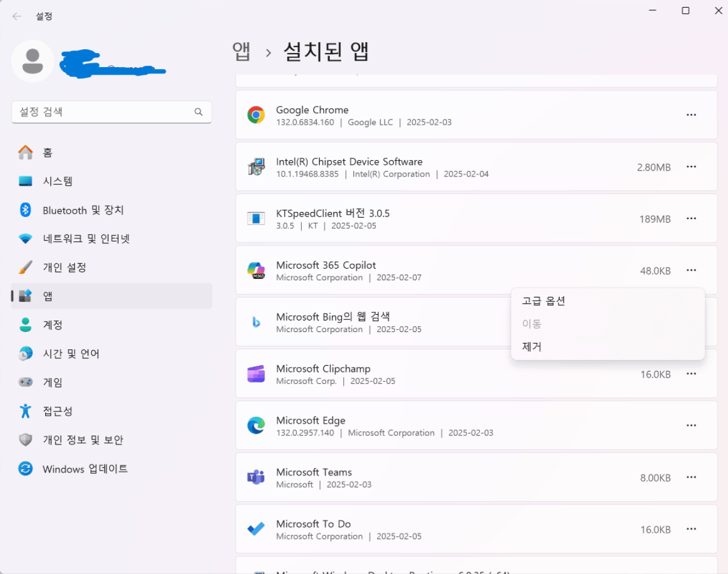Open more options for Microsoft Clipchamp
The height and width of the screenshot is (574, 728).
tap(691, 374)
